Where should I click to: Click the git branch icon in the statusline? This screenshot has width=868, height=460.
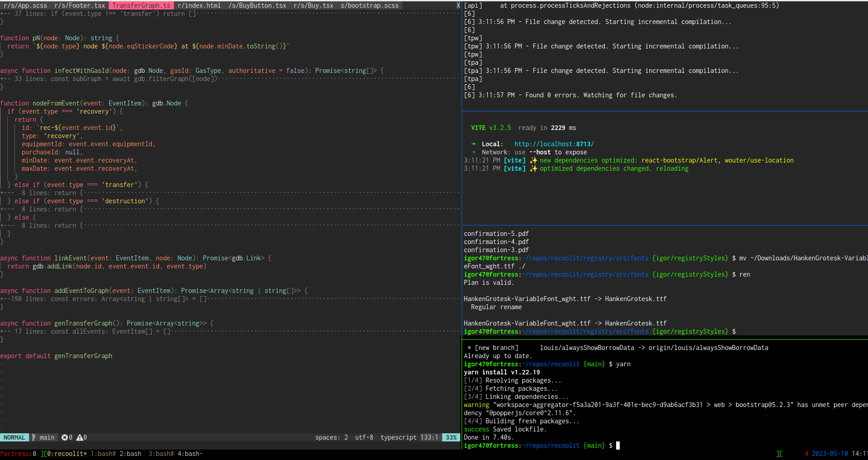click(x=34, y=437)
